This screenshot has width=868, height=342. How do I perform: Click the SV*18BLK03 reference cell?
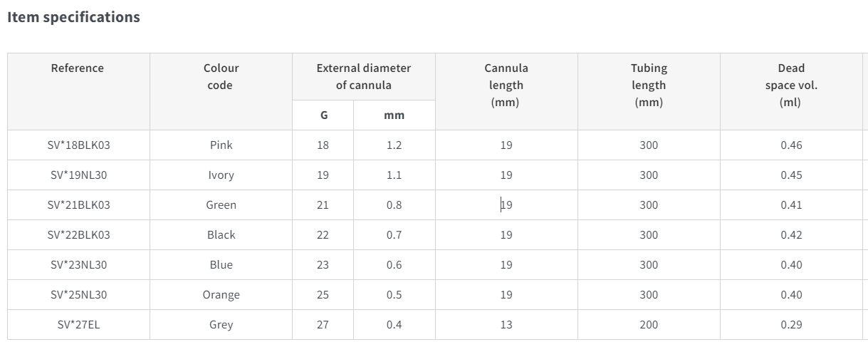pos(79,145)
